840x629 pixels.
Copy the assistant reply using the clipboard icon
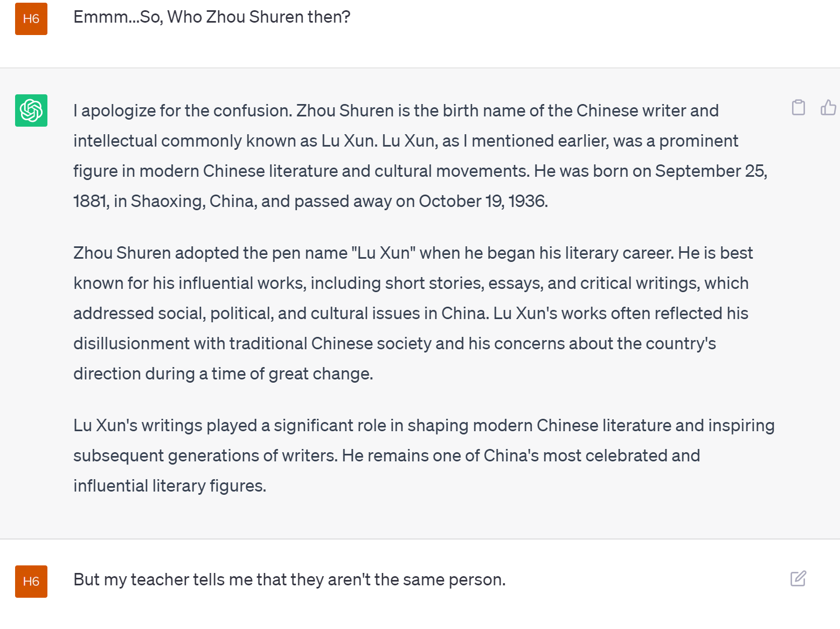coord(799,108)
